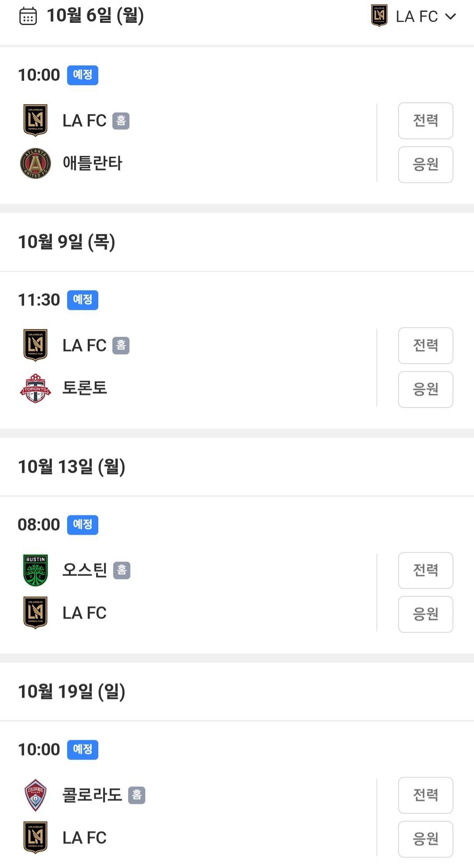This screenshot has width=474, height=868.
Task: Open the calendar date picker icon
Action: pyautogui.click(x=28, y=16)
